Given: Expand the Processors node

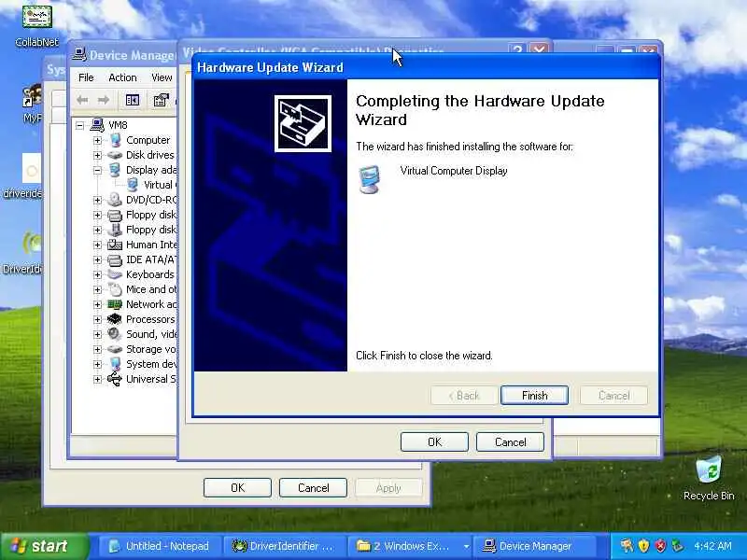Looking at the screenshot, I should click(97, 319).
